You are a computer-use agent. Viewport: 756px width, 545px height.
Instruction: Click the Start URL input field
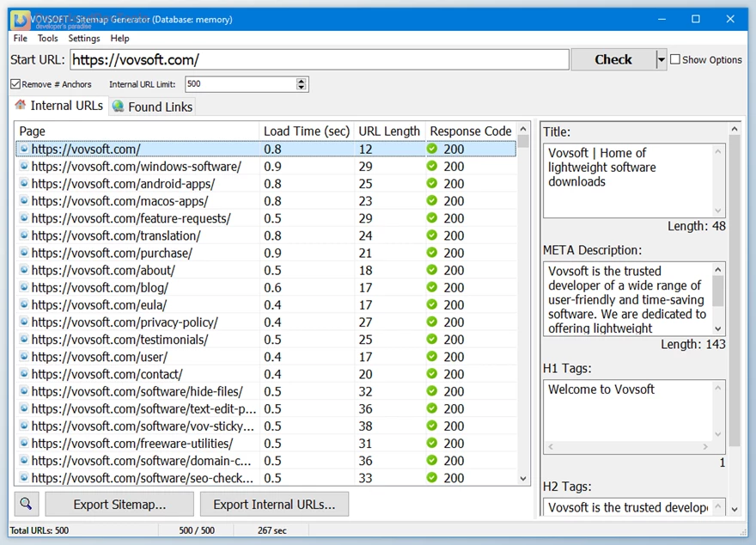(320, 59)
